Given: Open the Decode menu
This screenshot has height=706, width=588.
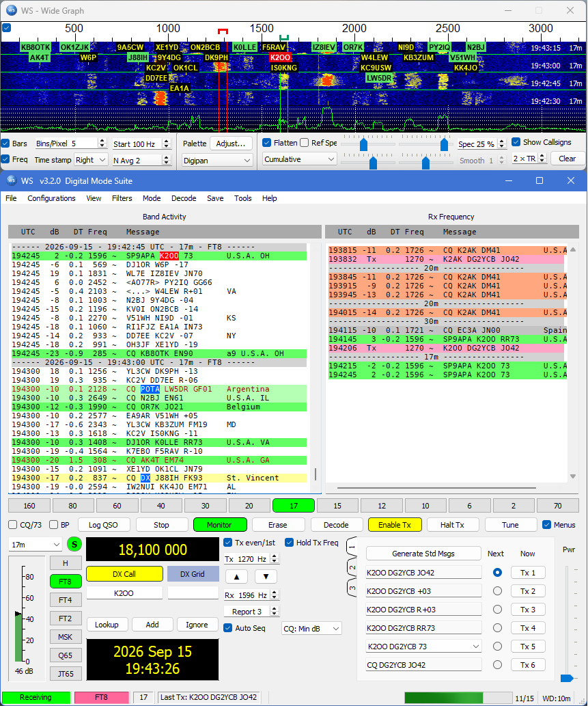Looking at the screenshot, I should pyautogui.click(x=184, y=198).
